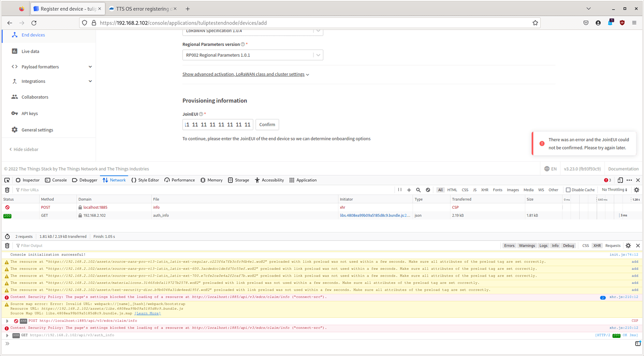
Task: Switch to the Debugger tab
Action: pos(85,180)
